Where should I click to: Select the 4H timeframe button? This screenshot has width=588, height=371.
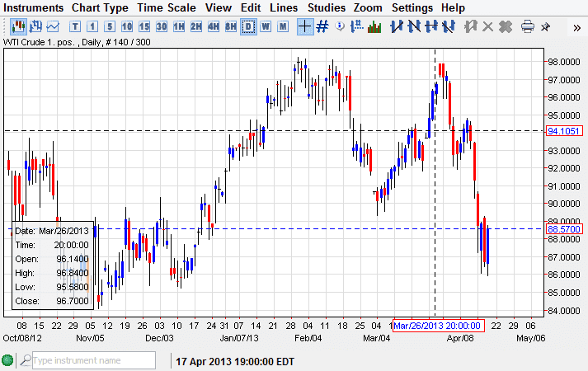[x=214, y=26]
